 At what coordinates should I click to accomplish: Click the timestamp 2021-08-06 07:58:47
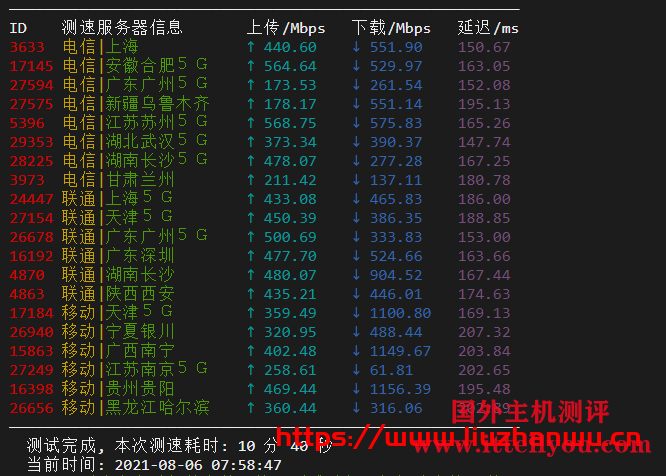(198, 465)
